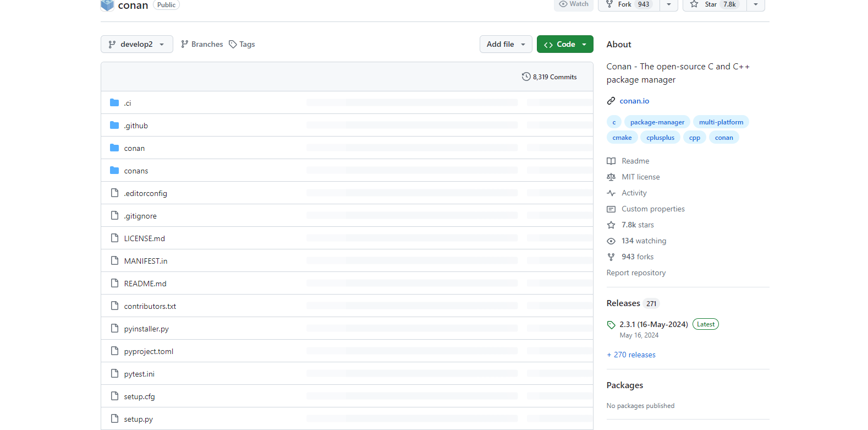
Task: Fork the repository with Fork button
Action: [629, 4]
